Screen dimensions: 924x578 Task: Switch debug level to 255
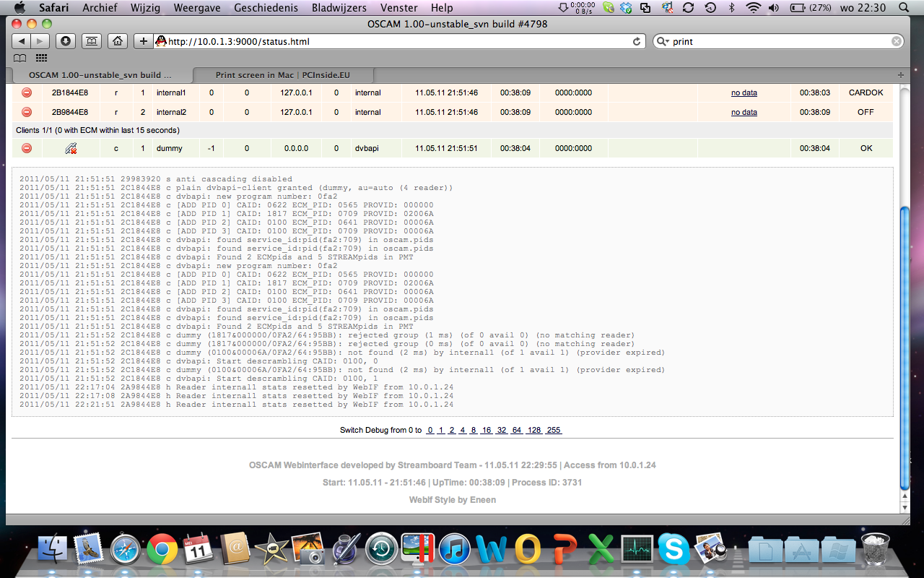(554, 430)
